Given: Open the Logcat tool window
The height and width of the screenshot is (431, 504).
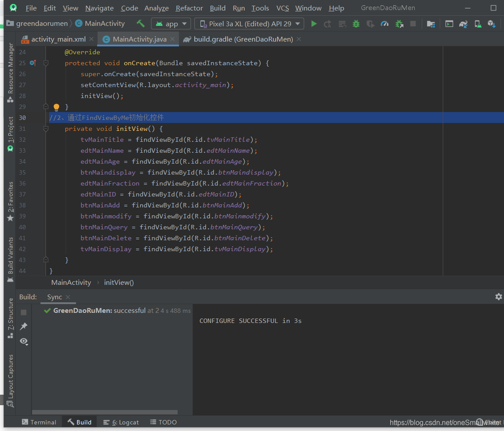Looking at the screenshot, I should [121, 422].
